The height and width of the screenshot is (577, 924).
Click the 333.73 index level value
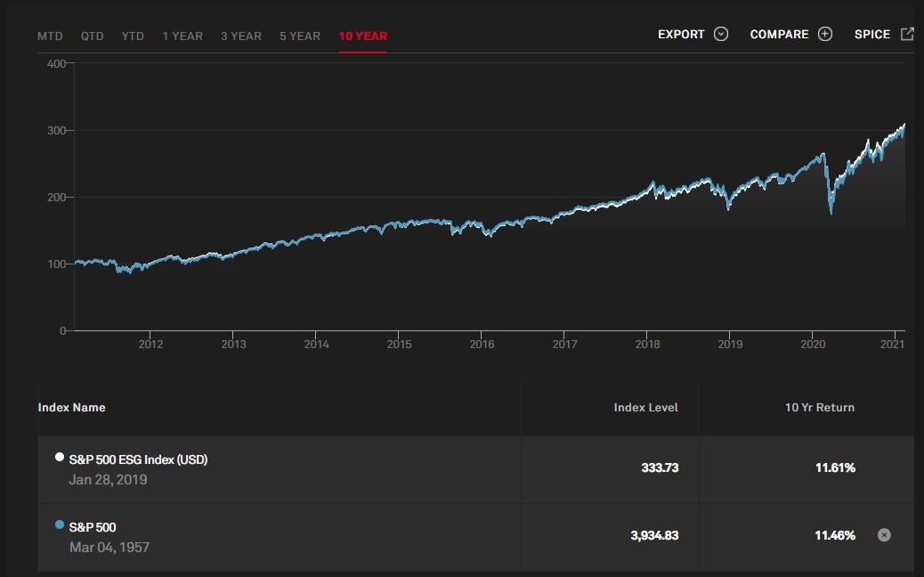(660, 468)
